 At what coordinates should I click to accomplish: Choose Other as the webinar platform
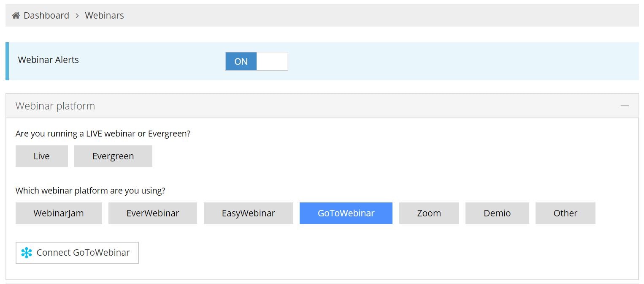566,213
